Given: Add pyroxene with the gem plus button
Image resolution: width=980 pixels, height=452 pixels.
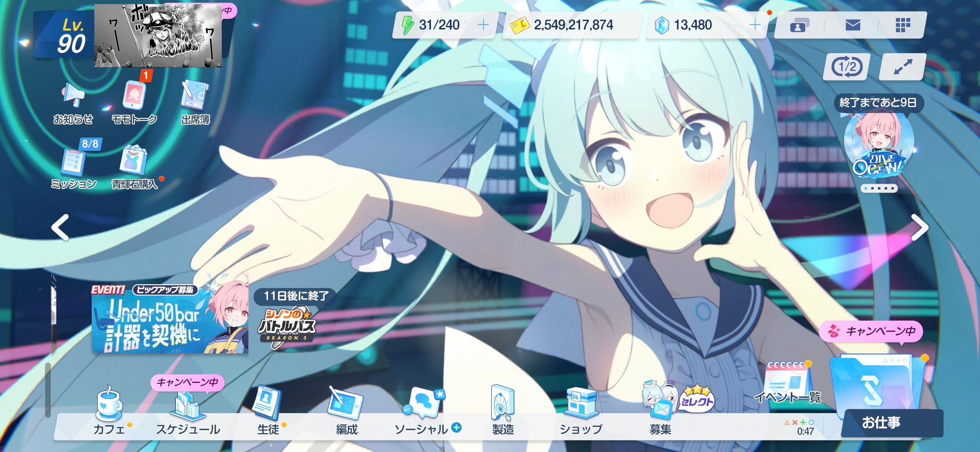Looking at the screenshot, I should click(x=755, y=25).
